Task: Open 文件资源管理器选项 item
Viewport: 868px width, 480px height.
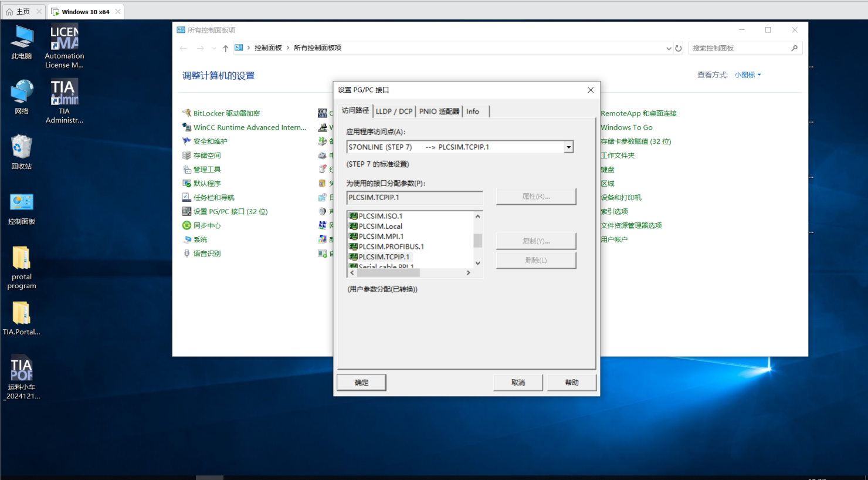Action: (x=631, y=226)
